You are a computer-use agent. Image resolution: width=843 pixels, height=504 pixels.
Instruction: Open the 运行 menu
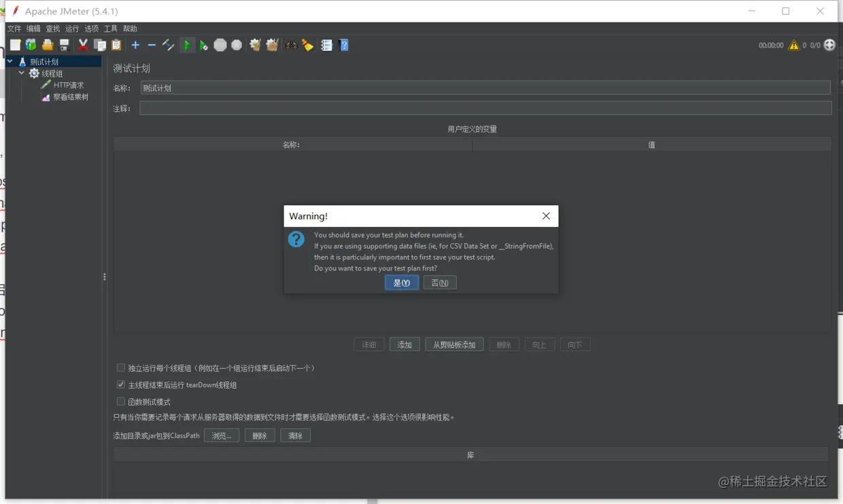pyautogui.click(x=72, y=29)
